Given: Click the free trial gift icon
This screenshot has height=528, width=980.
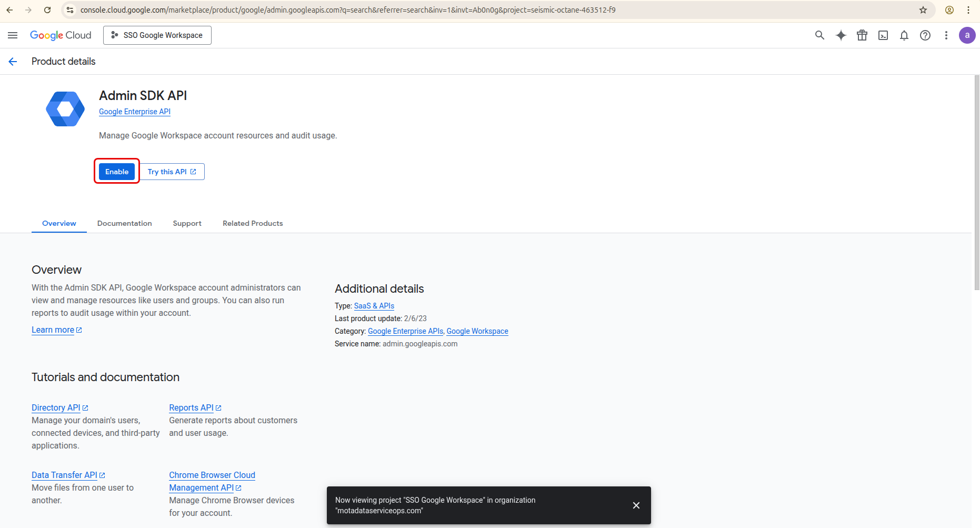Looking at the screenshot, I should [862, 35].
